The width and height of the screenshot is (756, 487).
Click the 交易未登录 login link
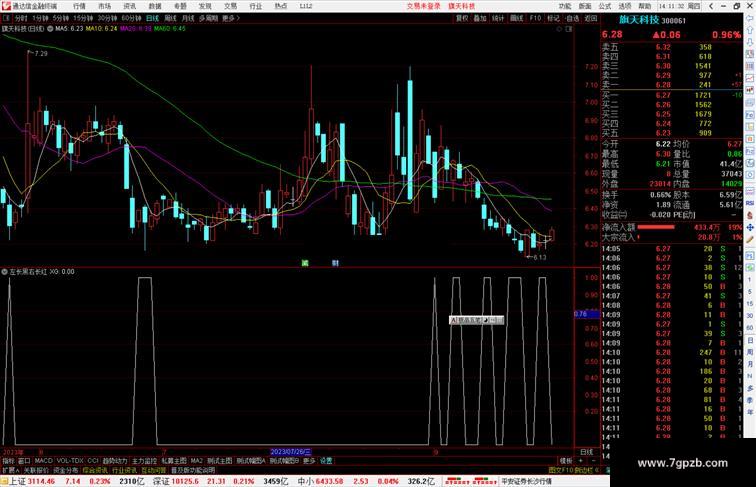coord(423,6)
